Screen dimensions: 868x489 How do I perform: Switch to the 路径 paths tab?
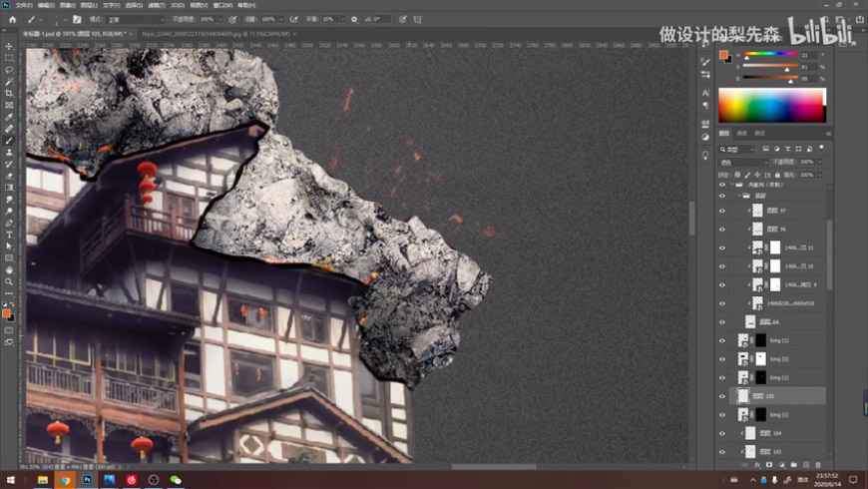coord(759,134)
